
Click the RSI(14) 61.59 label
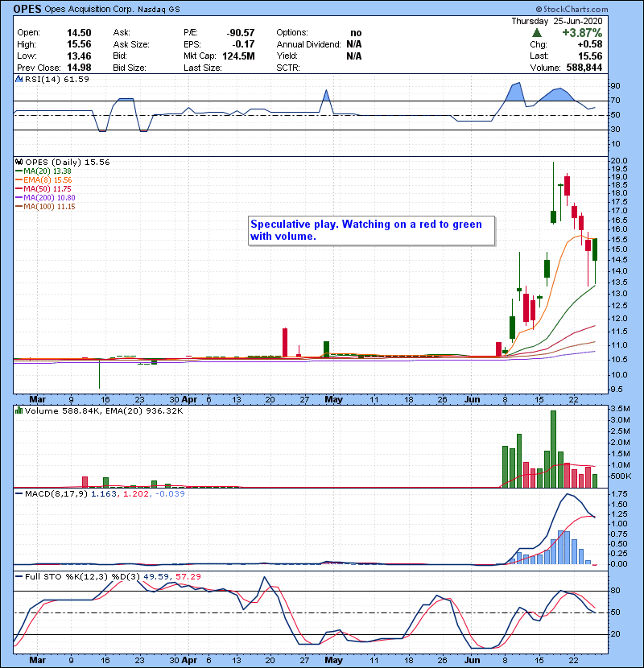tap(57, 79)
